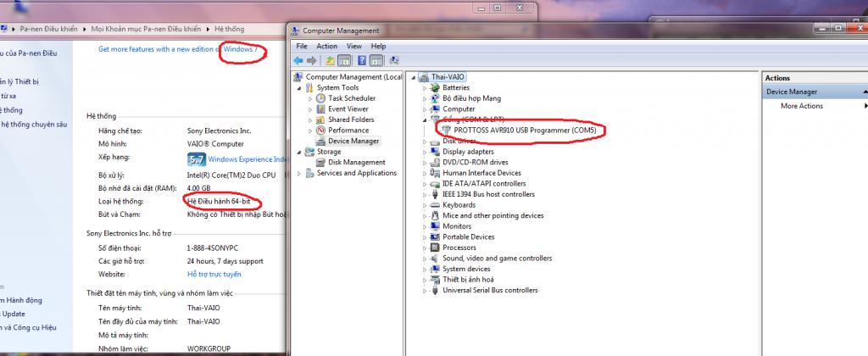Click the Up One Level folder icon

click(x=331, y=60)
